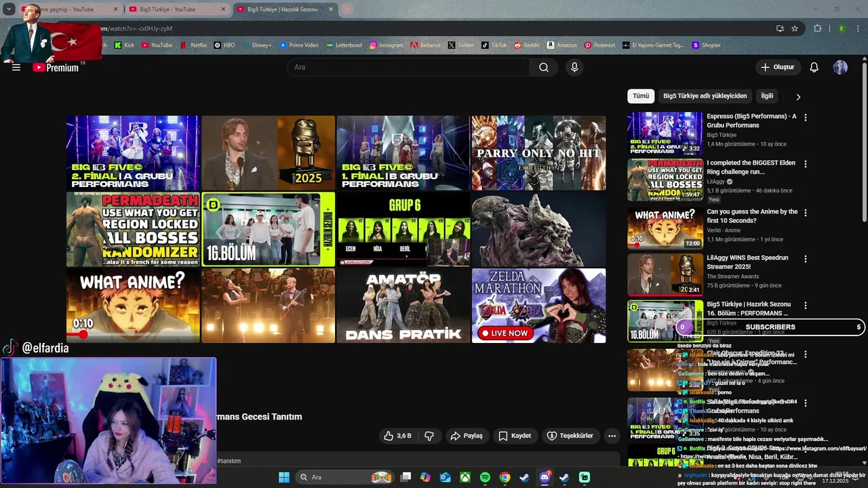The image size is (868, 488).
Task: Open the tab search dropdown arrow
Action: (9, 9)
